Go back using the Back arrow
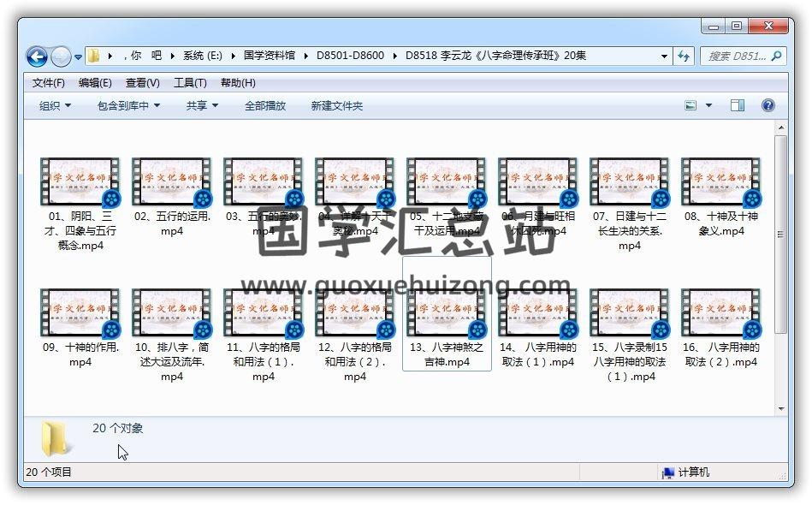812x505 pixels. point(37,56)
